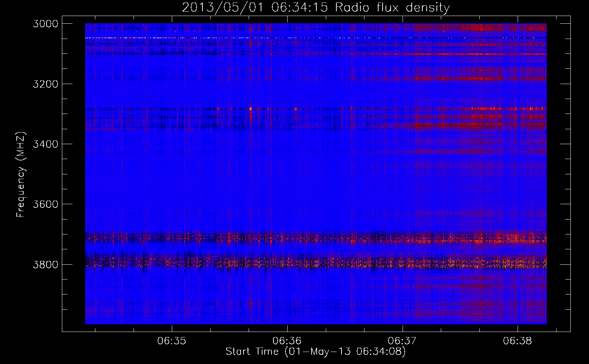Click the 06:36 time tick label
The height and width of the screenshot is (364, 589).
(x=287, y=341)
